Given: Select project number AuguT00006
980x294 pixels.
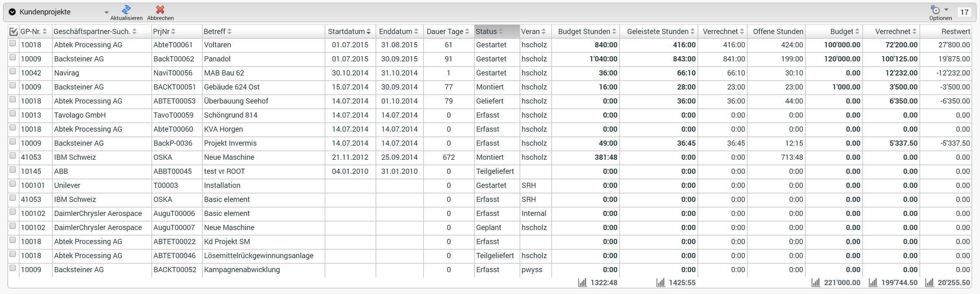Looking at the screenshot, I should (174, 214).
